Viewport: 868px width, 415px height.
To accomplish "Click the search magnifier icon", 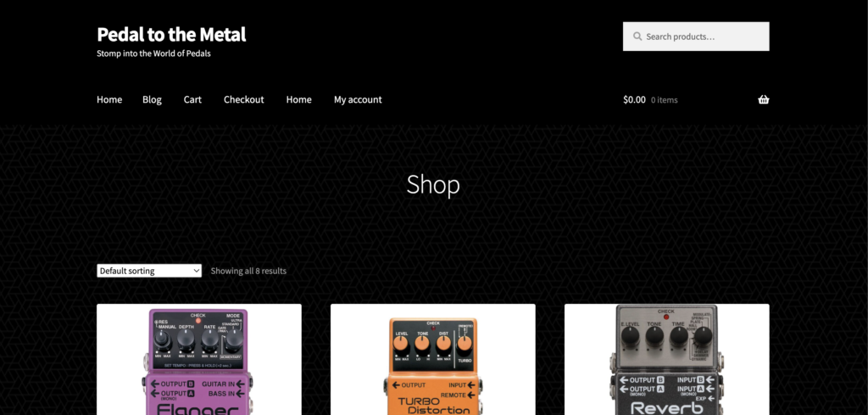I will point(637,36).
